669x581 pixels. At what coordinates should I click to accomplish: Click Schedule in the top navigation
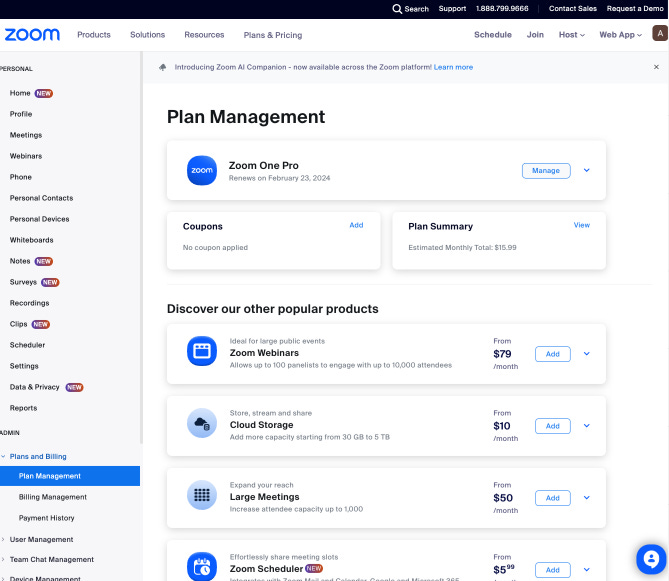point(493,35)
